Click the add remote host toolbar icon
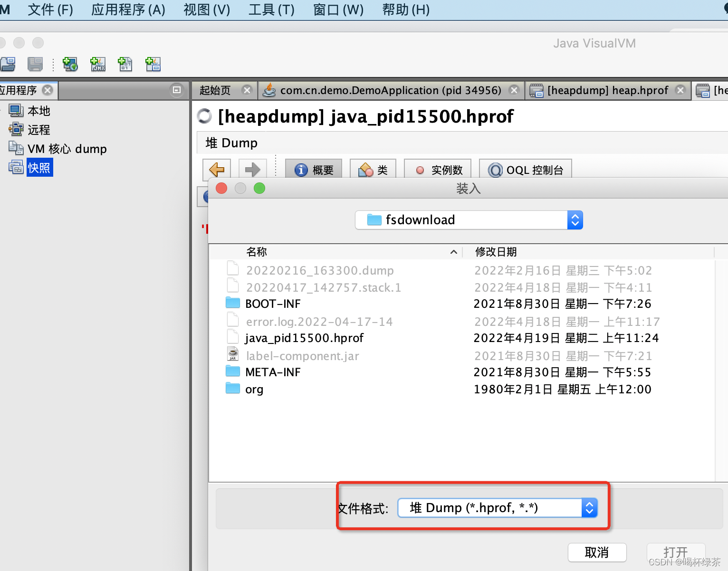728x571 pixels. click(70, 64)
